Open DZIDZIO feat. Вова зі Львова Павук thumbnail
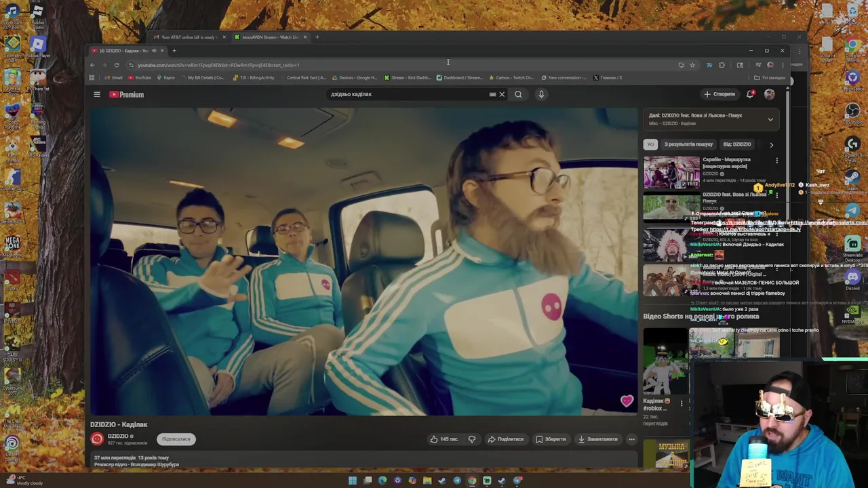Viewport: 868px width, 488px height. pos(671,207)
